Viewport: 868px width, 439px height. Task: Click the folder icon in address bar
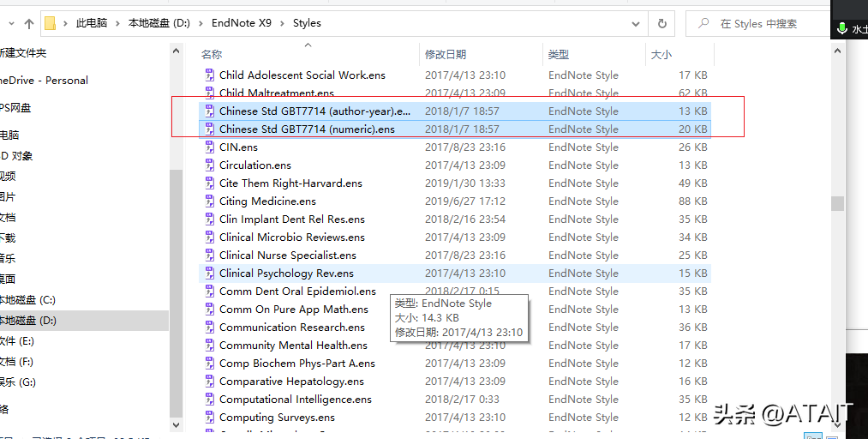50,23
